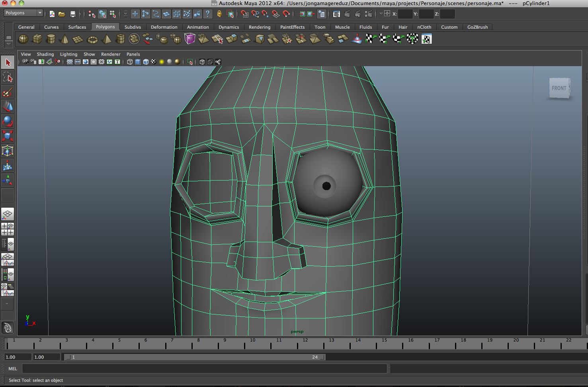Screen dimensions: 588x387
Task: Select the Lasso tool in the toolbox
Action: 8,77
